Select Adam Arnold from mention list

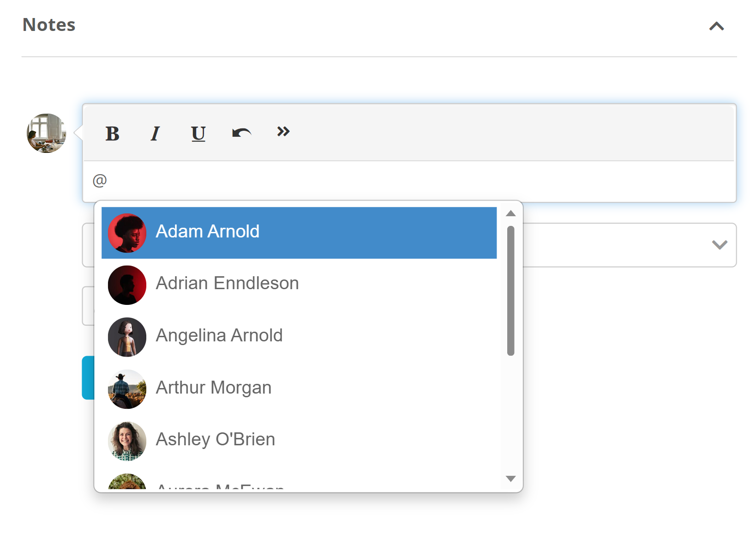click(299, 233)
